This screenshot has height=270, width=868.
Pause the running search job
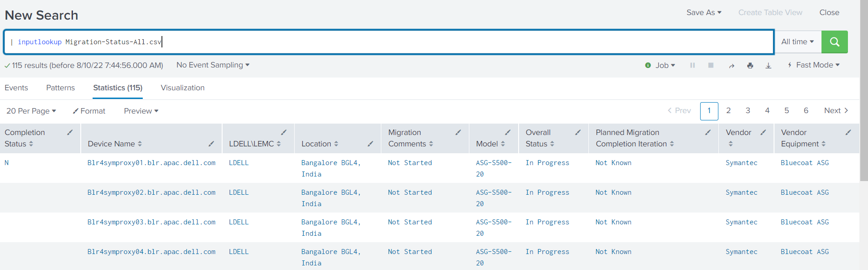pyautogui.click(x=692, y=65)
